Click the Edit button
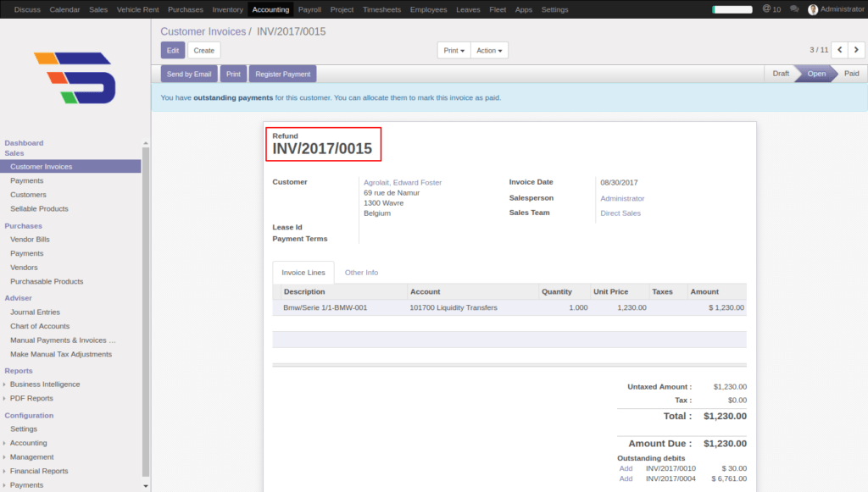This screenshot has height=492, width=868. [173, 50]
